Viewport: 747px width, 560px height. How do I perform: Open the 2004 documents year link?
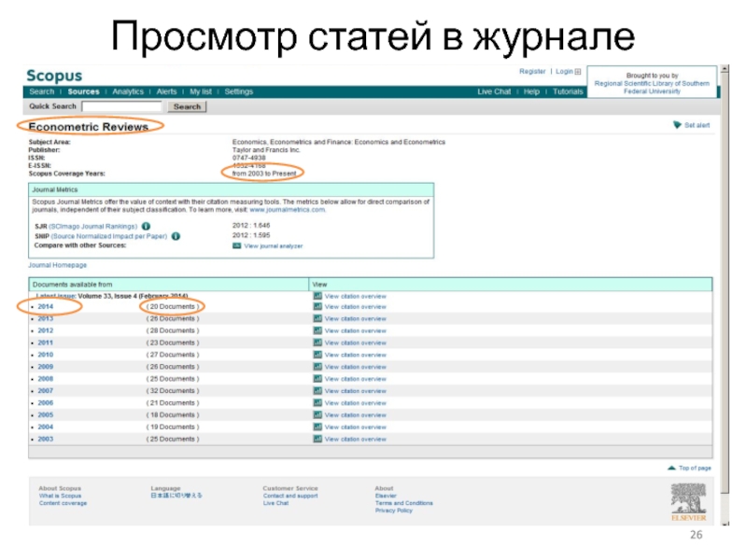(x=45, y=427)
